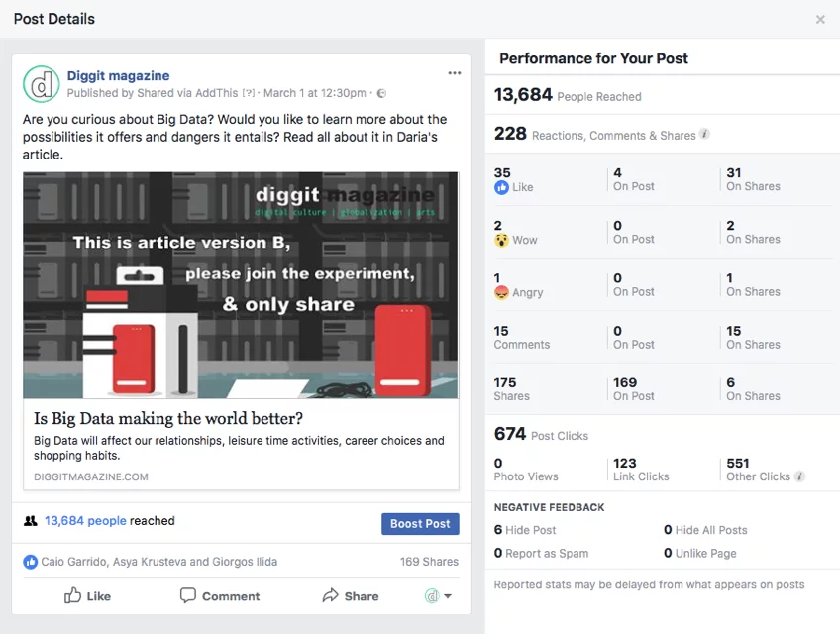The width and height of the screenshot is (840, 634).
Task: Click the Comment button under the post
Action: [219, 596]
